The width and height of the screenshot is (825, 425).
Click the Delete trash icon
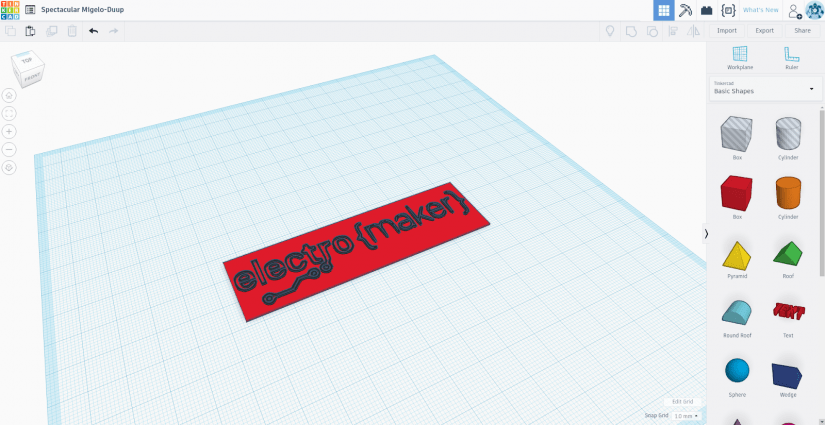tap(72, 31)
